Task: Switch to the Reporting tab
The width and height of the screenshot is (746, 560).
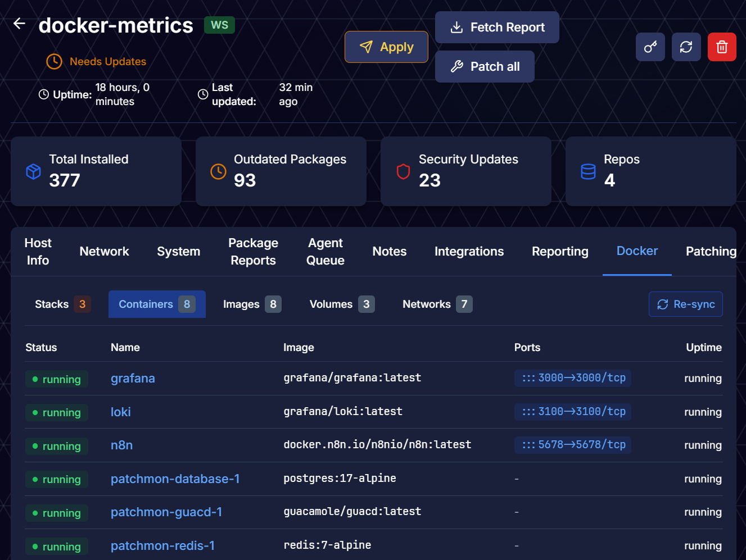Action: [x=560, y=252]
